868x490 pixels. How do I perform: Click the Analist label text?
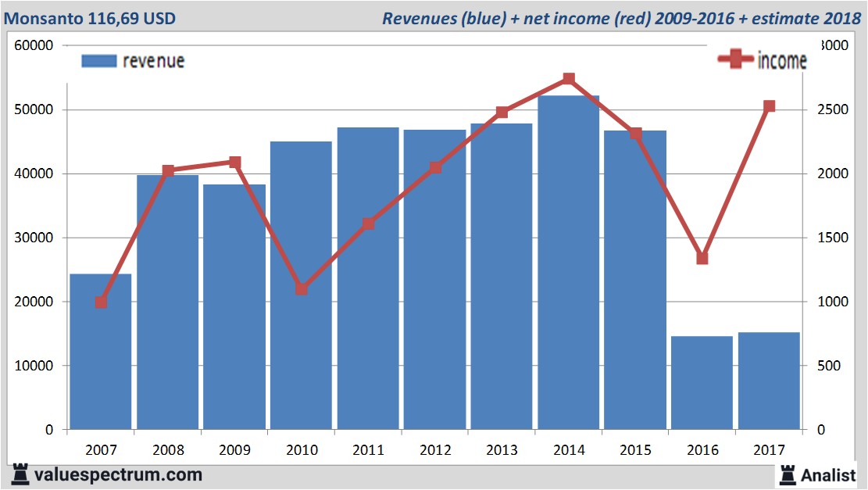click(828, 474)
